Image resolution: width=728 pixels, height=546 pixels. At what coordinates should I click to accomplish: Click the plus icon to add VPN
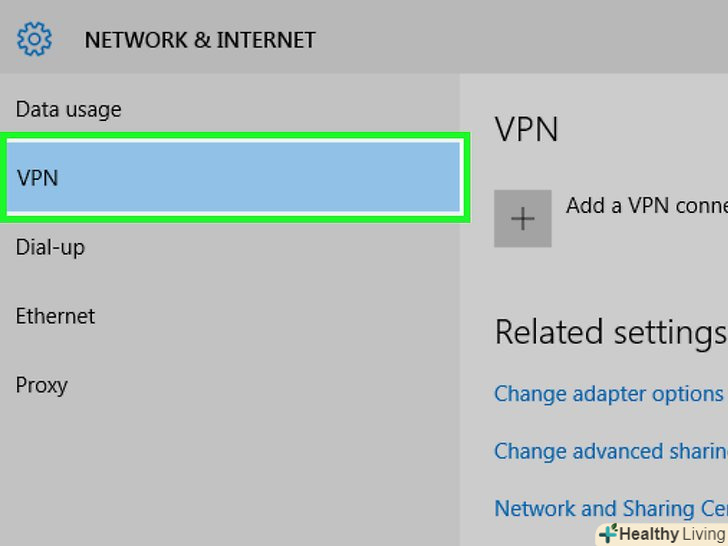tap(523, 218)
